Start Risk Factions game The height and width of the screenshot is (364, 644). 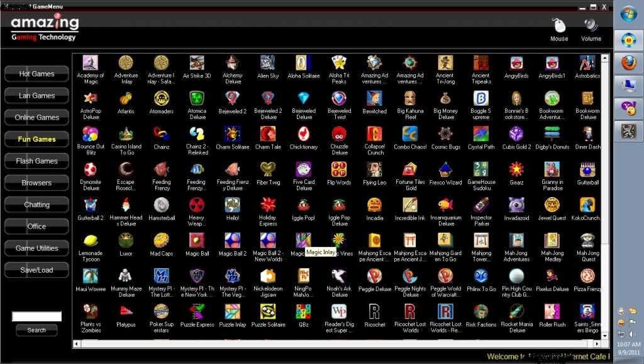coord(481,312)
